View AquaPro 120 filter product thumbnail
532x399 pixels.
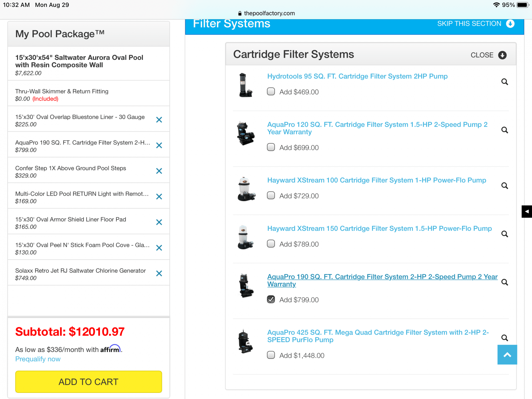pyautogui.click(x=245, y=133)
